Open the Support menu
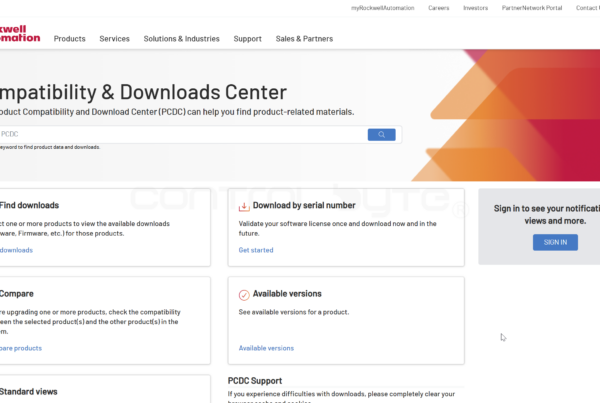The width and height of the screenshot is (600, 403). (248, 39)
